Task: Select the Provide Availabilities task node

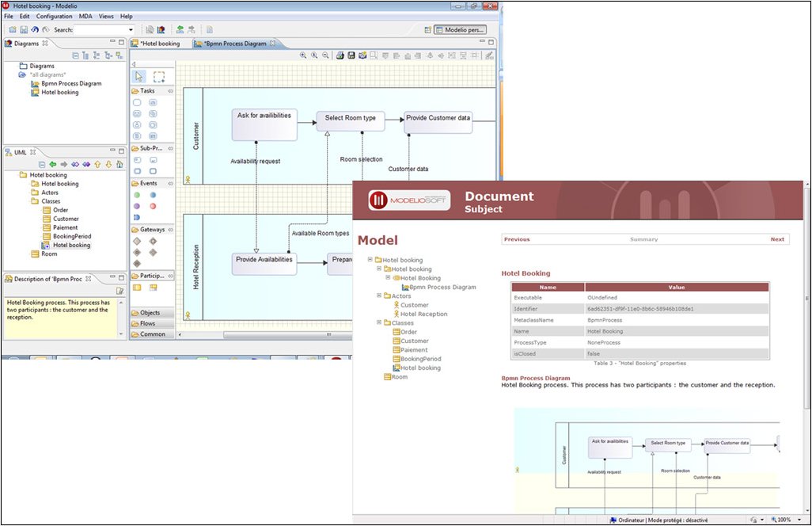Action: pyautogui.click(x=264, y=263)
